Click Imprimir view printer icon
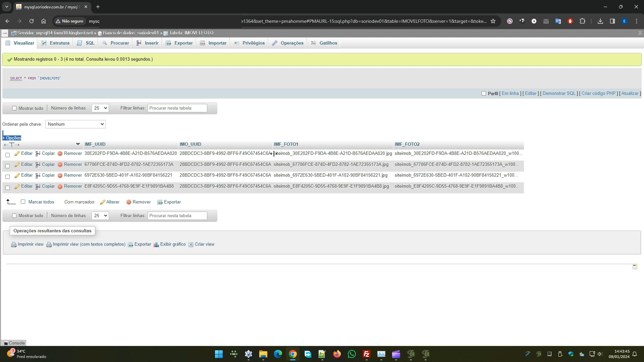 click(x=14, y=245)
